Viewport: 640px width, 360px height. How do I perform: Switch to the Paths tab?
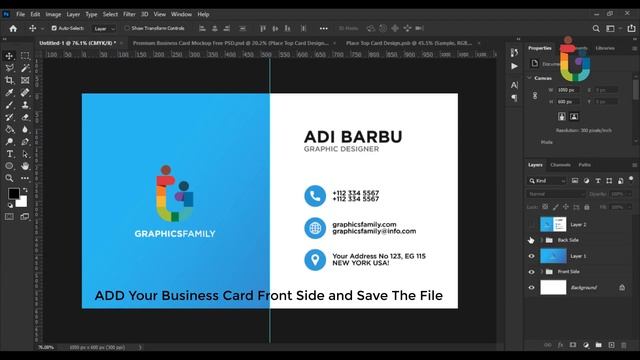pyautogui.click(x=584, y=165)
